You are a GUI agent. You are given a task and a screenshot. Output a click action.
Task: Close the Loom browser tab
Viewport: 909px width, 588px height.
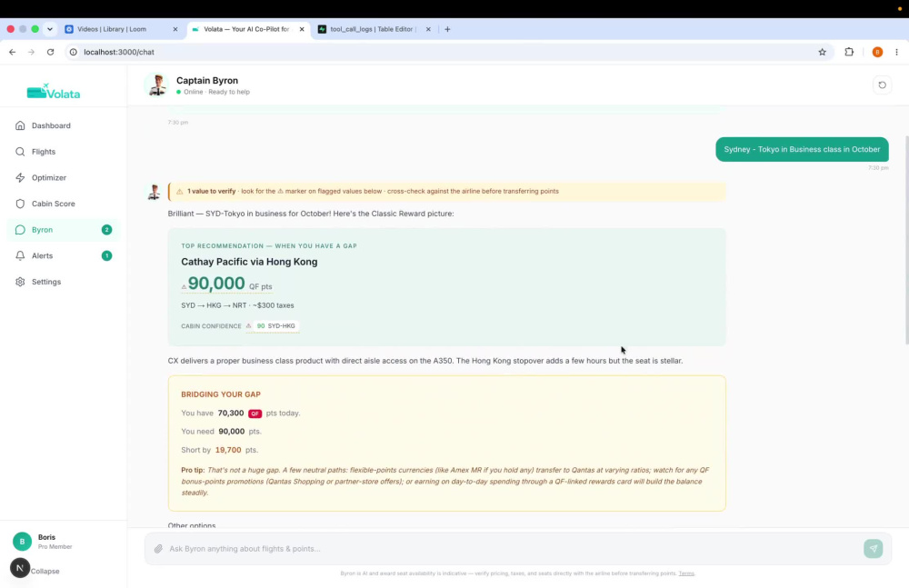pyautogui.click(x=175, y=29)
